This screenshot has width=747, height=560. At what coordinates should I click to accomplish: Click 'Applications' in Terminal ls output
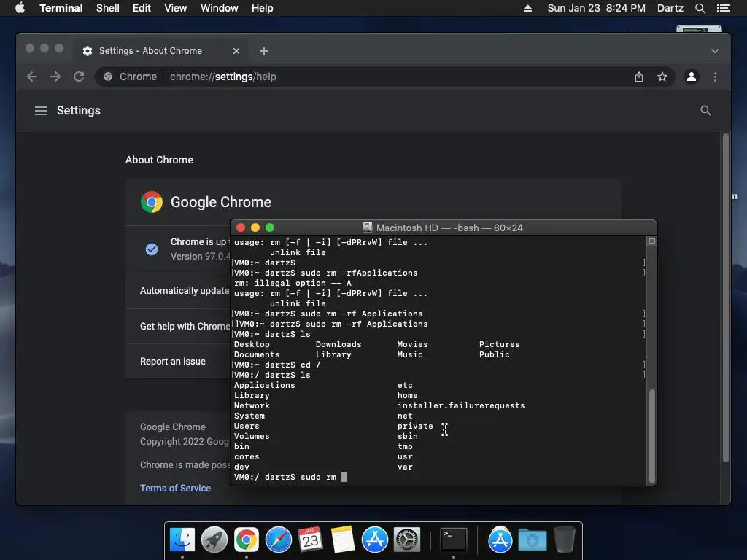(x=264, y=385)
